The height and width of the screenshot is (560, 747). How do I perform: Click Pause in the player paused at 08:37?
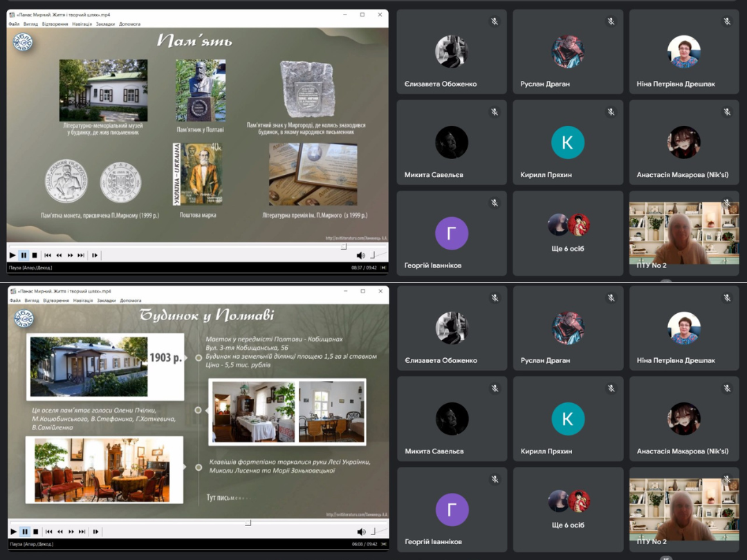pos(24,255)
